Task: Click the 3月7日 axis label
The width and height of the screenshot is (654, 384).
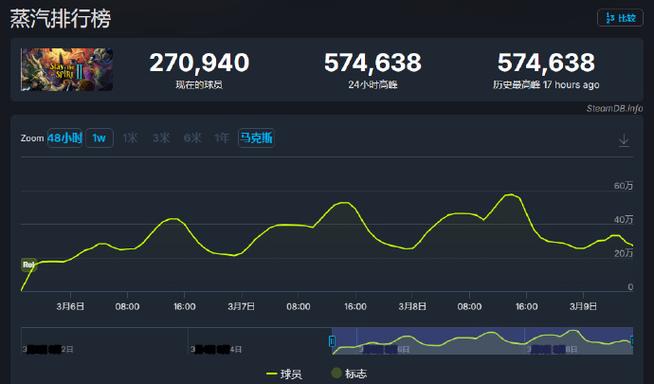Action: (241, 306)
